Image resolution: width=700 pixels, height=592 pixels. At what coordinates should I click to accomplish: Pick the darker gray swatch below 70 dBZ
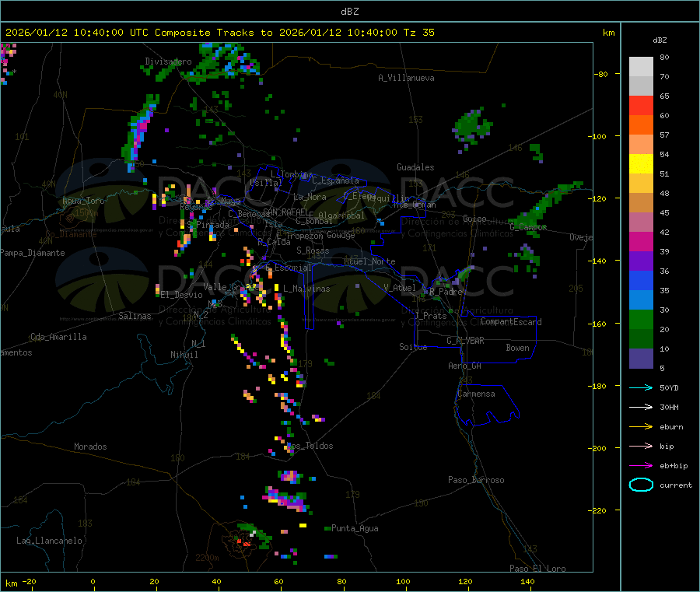click(x=641, y=86)
